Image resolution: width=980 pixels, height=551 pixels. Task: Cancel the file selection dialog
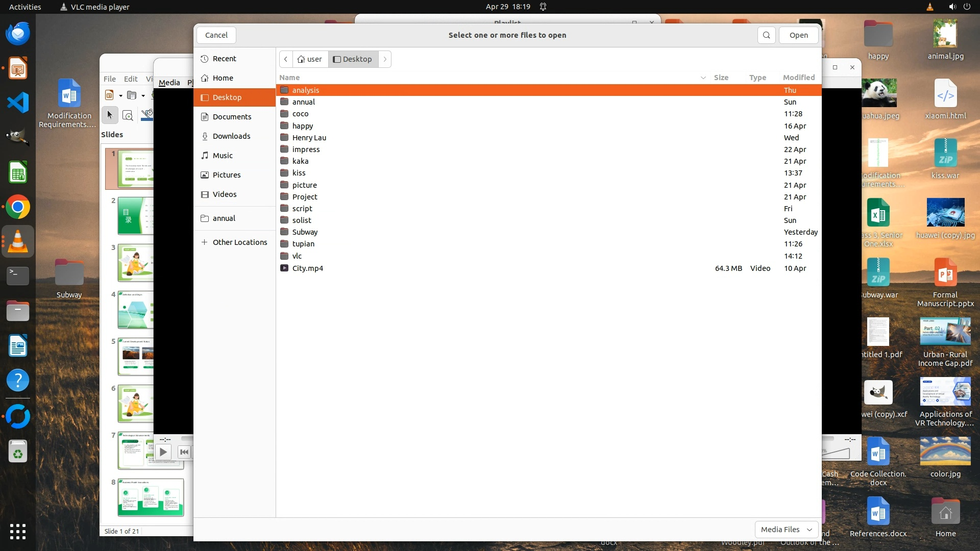216,35
